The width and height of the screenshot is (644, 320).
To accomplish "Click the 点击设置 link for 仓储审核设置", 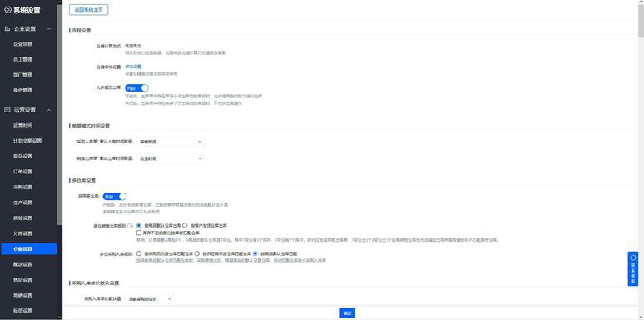I will click(133, 67).
